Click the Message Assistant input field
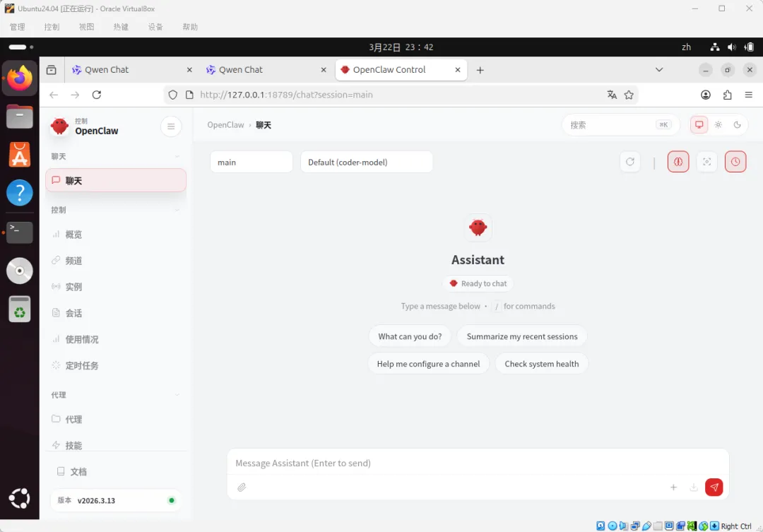This screenshot has width=763, height=532. (478, 463)
